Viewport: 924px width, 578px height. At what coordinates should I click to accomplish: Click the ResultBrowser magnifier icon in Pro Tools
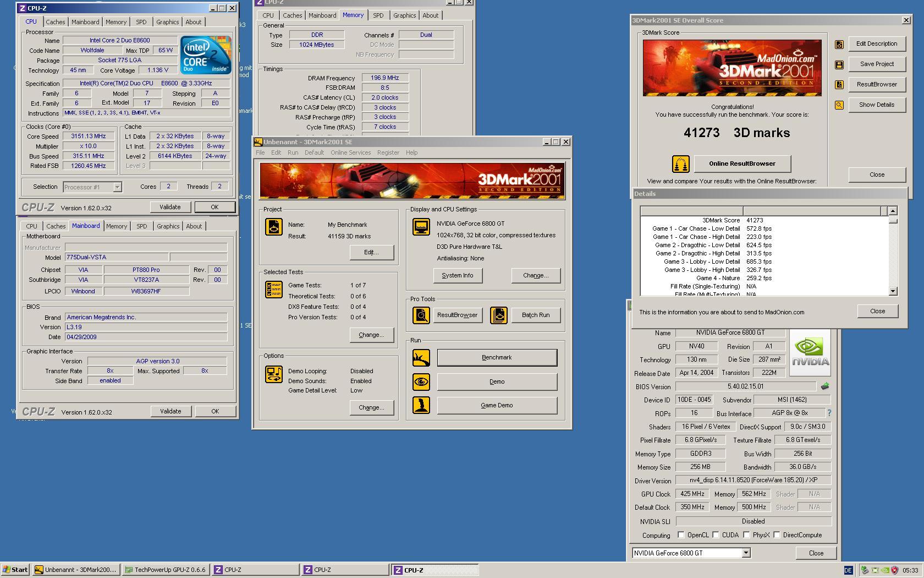pyautogui.click(x=421, y=315)
